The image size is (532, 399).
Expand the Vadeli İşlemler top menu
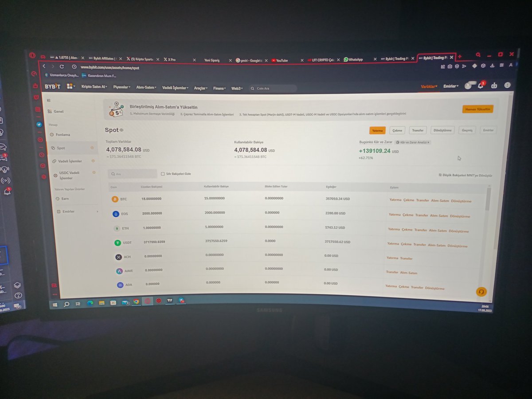175,88
